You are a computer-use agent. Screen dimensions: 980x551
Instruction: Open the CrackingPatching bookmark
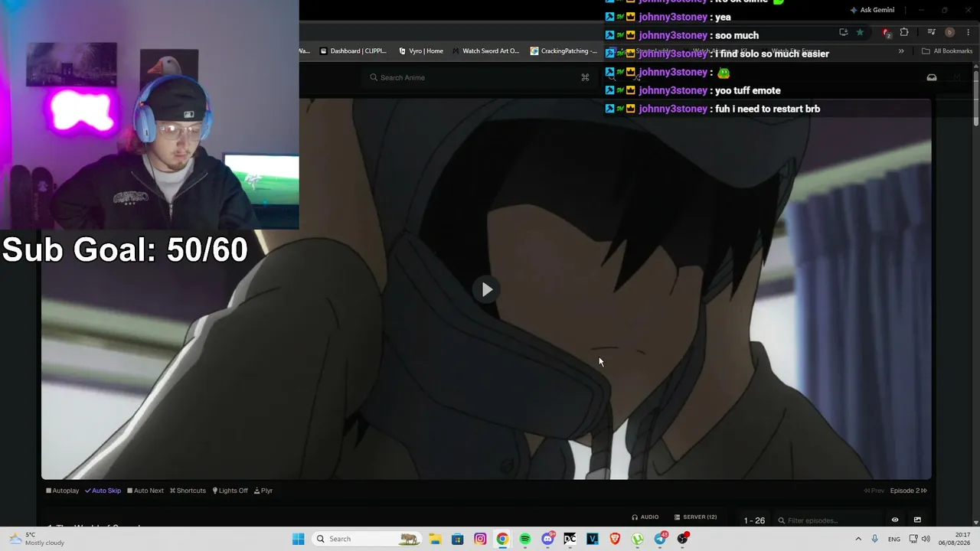point(563,51)
